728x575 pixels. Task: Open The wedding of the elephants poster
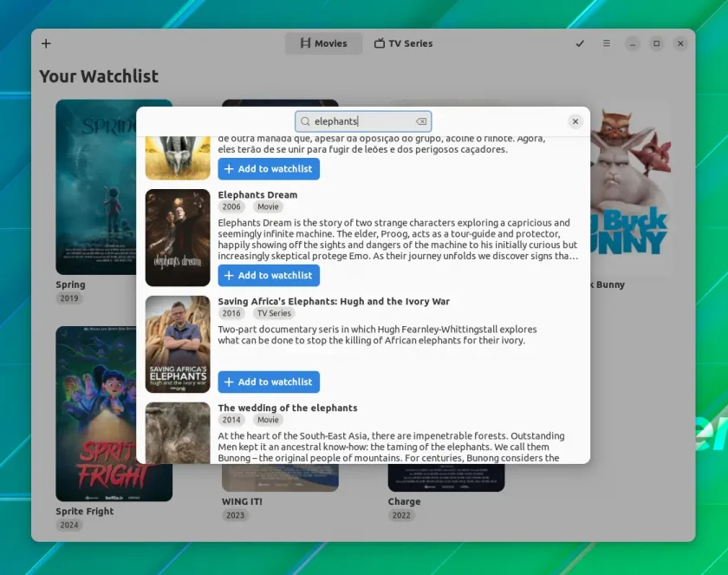click(x=178, y=433)
